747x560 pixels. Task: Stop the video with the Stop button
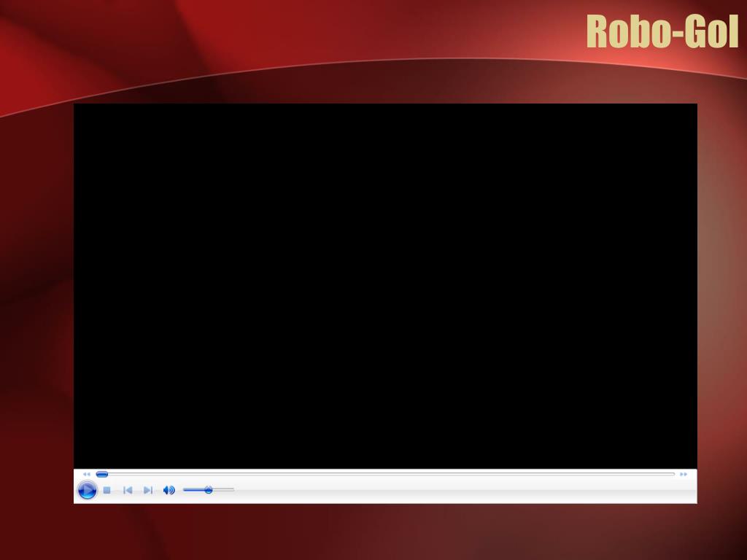(107, 490)
